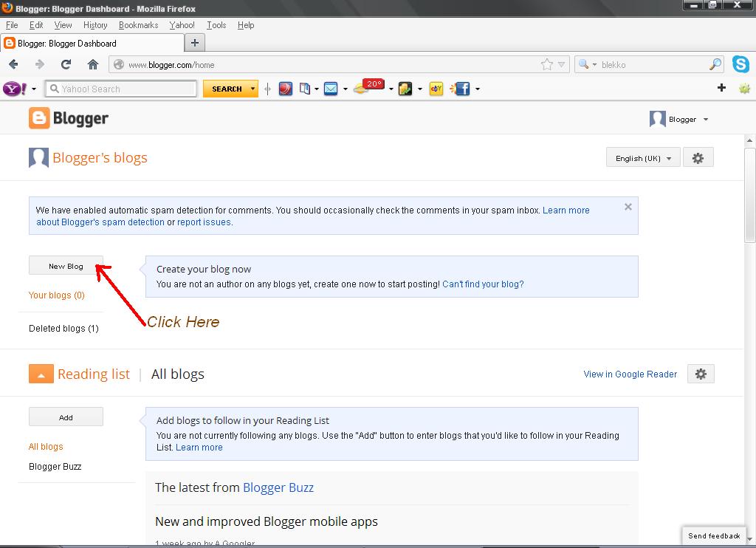Open Learn more link in Reading List box
Viewport: 756px width, 548px height.
point(199,447)
